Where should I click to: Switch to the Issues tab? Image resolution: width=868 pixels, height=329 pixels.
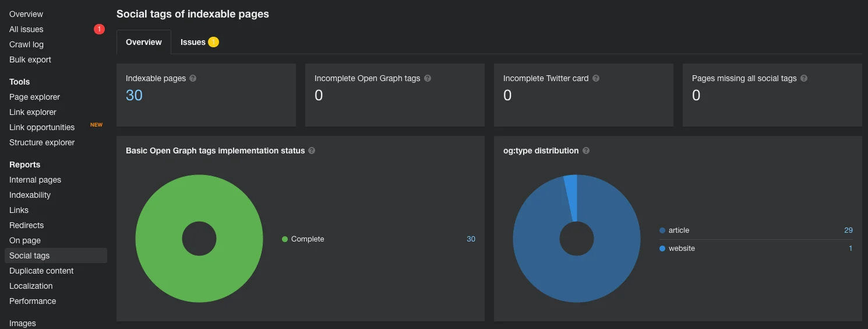(200, 42)
